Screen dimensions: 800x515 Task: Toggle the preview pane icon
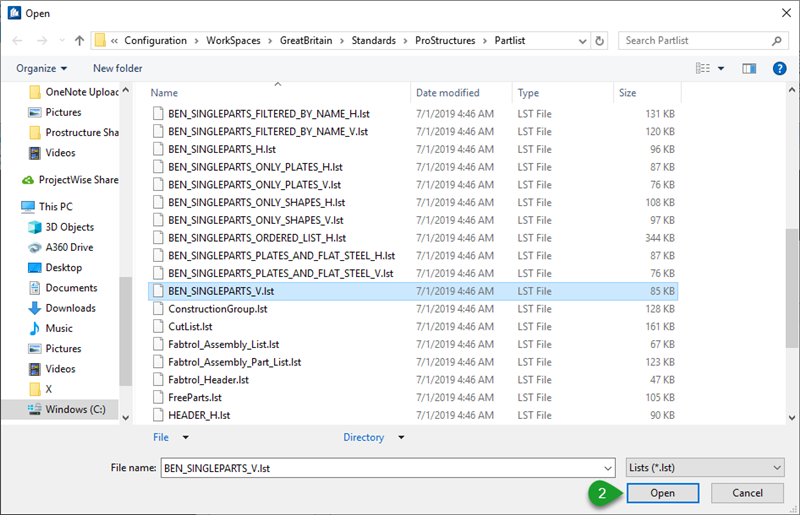pos(749,68)
